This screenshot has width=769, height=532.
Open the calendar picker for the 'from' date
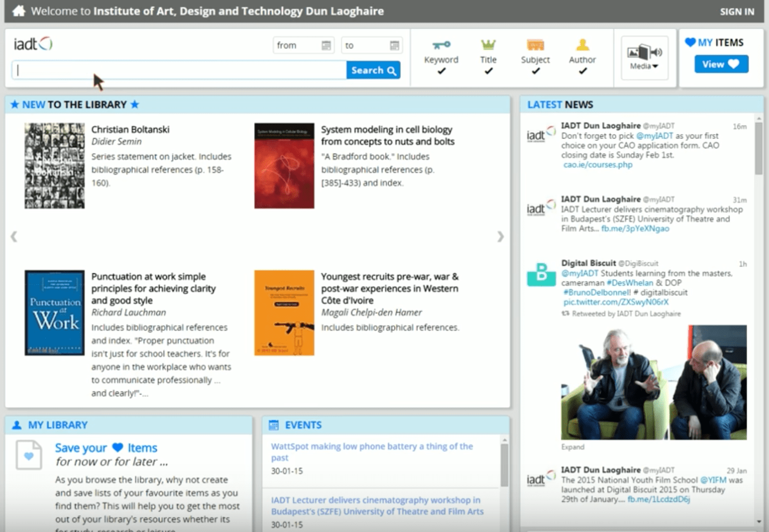pyautogui.click(x=327, y=45)
